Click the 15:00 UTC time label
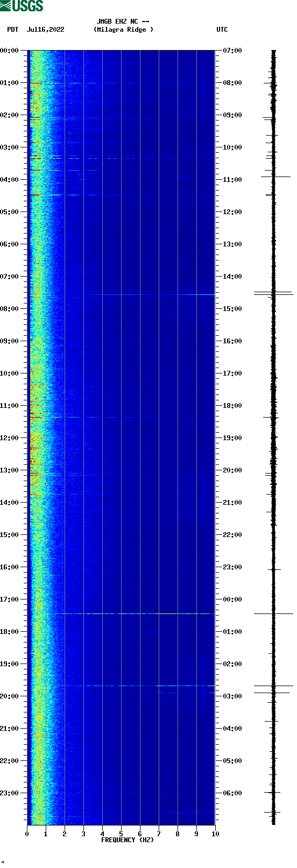Image resolution: width=297 pixels, height=868 pixels. pyautogui.click(x=232, y=309)
